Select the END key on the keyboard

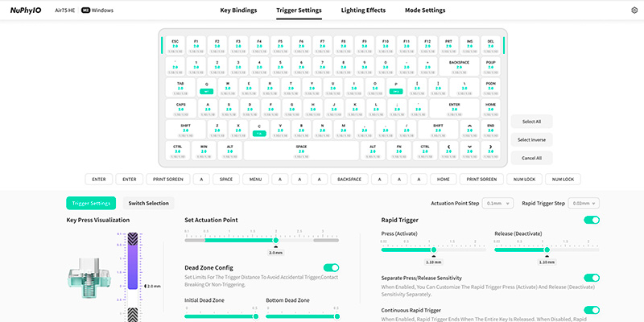[490, 130]
